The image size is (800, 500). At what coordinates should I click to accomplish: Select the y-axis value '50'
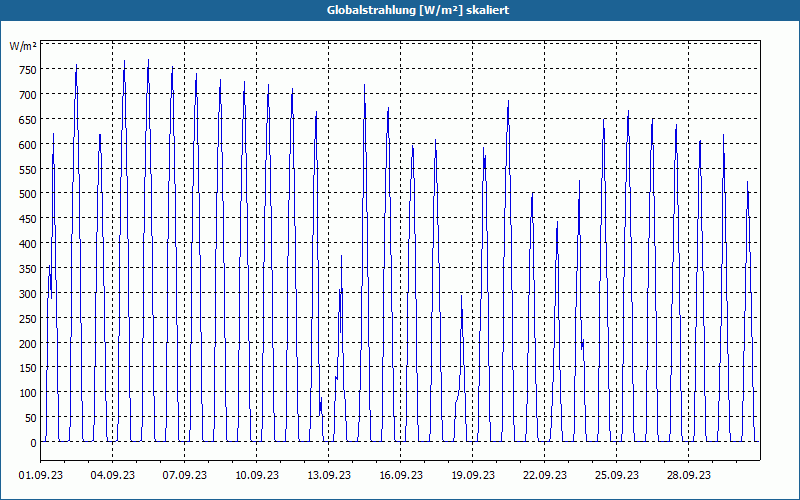point(31,418)
